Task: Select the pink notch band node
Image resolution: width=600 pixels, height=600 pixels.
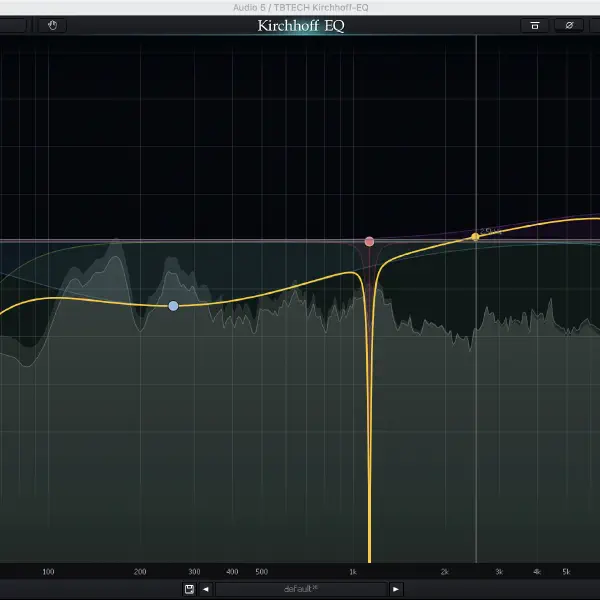Action: point(369,241)
